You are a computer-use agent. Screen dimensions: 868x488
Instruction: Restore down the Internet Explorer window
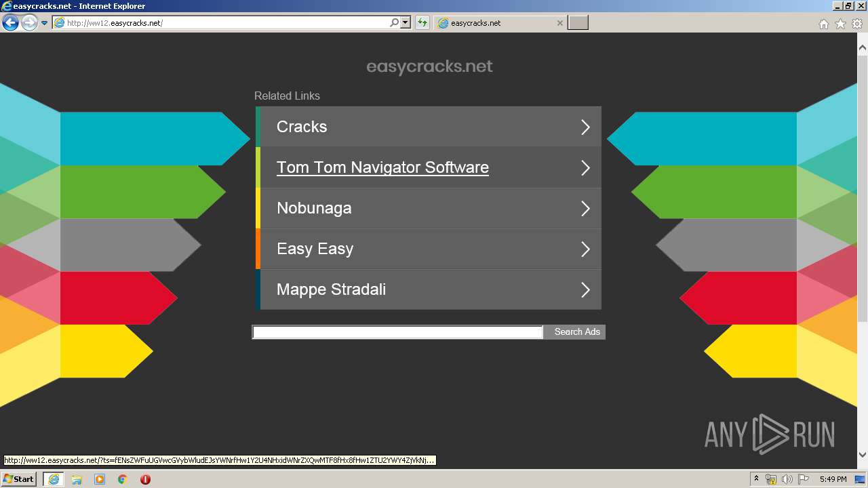click(x=848, y=6)
